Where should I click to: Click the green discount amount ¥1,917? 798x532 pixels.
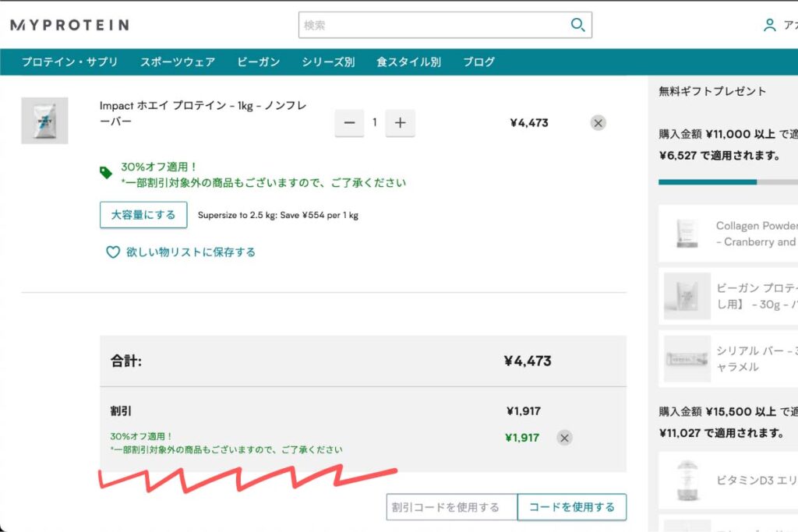(522, 438)
